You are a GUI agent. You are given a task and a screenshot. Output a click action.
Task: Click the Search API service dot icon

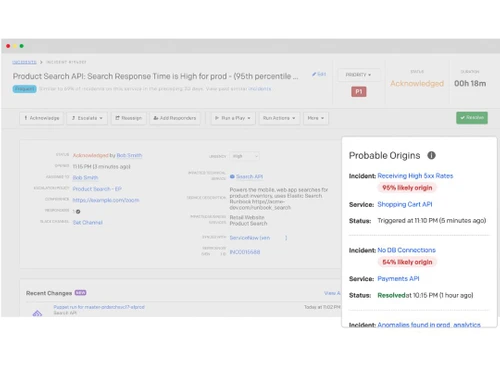[x=232, y=176]
